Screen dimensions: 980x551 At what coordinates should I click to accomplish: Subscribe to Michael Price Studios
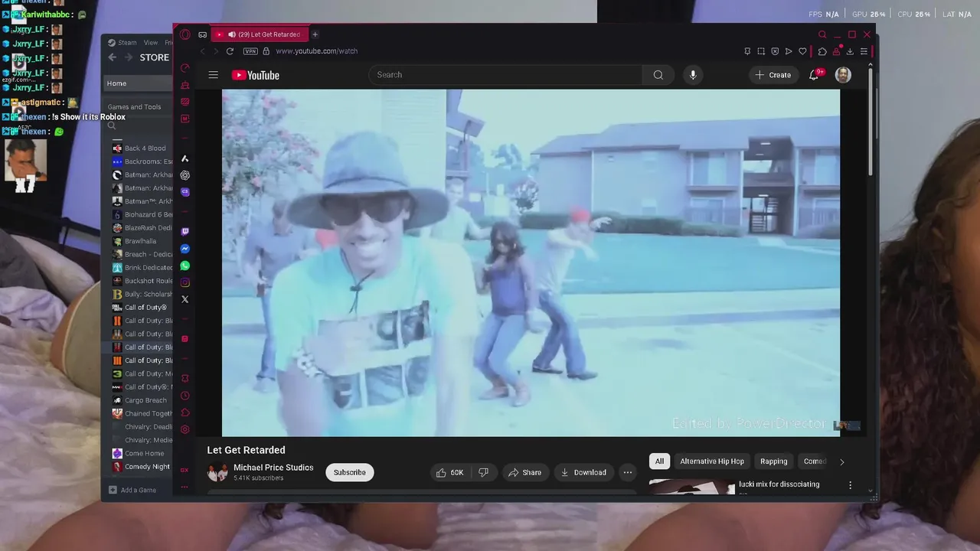pos(349,472)
